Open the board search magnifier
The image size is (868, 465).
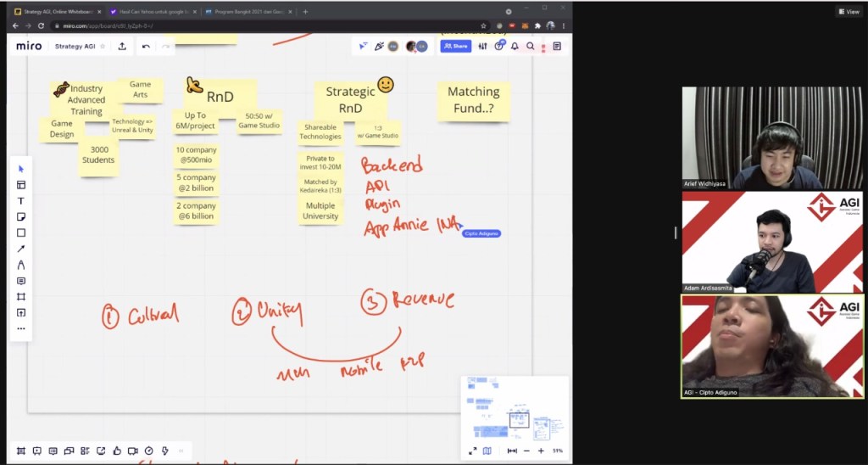pyautogui.click(x=531, y=46)
